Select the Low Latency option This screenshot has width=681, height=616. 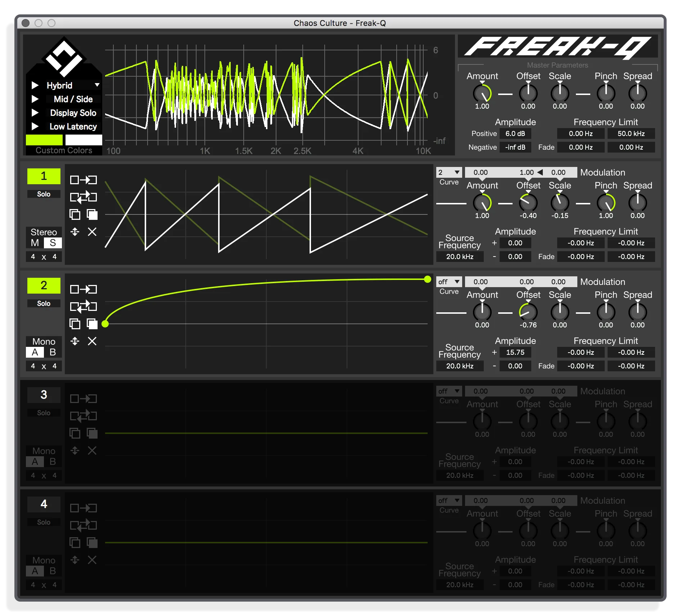(73, 127)
